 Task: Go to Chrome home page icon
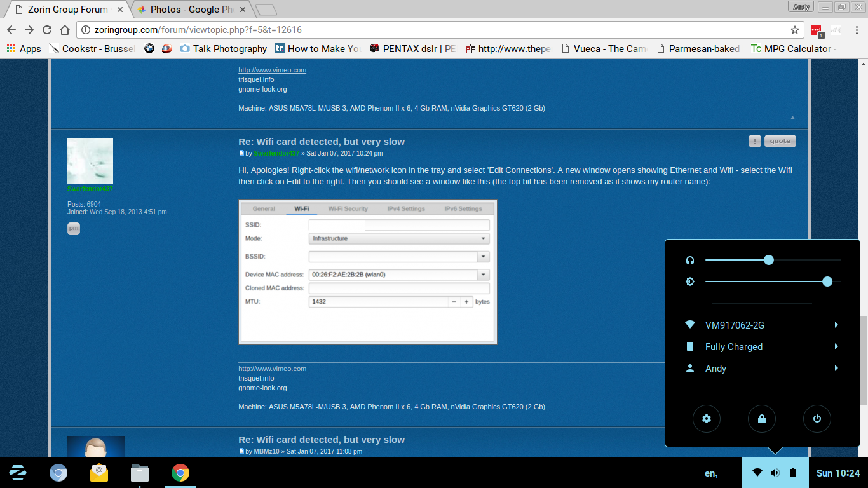pos(65,30)
